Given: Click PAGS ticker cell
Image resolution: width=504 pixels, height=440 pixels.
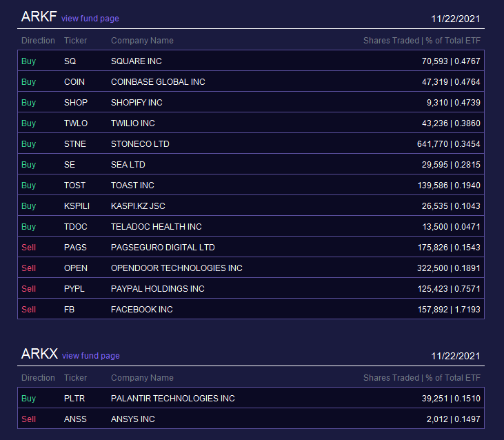Looking at the screenshot, I should coord(75,248).
